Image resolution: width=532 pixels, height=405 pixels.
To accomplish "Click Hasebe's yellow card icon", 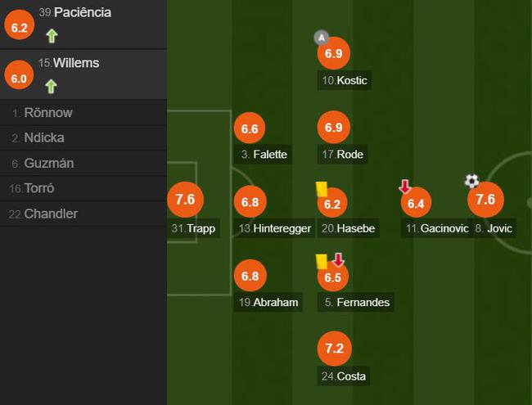I will [x=322, y=189].
